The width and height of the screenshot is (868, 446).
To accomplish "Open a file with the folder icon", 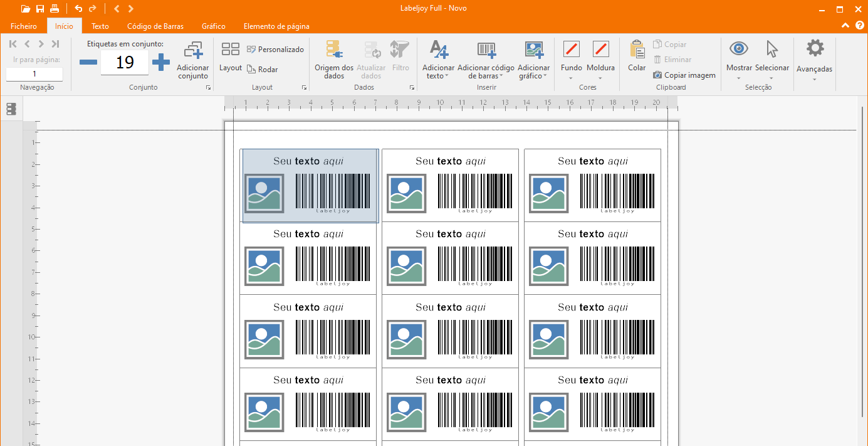I will point(25,9).
